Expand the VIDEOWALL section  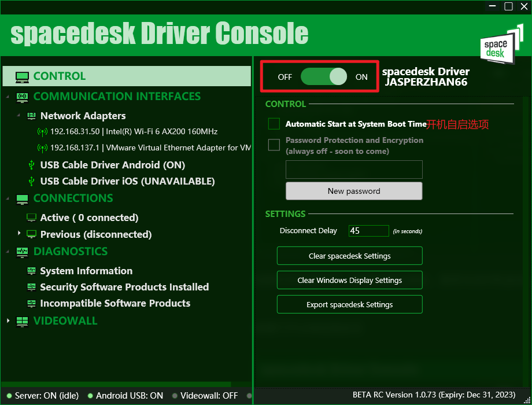click(x=8, y=321)
